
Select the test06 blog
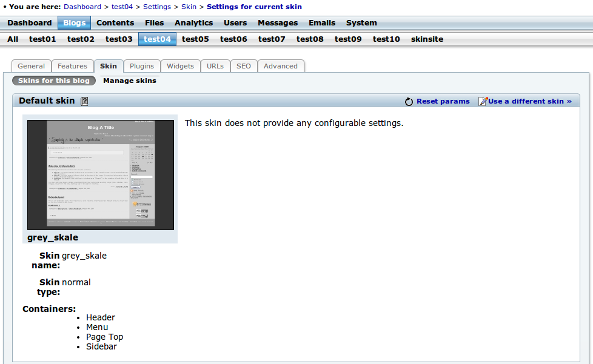pos(233,39)
